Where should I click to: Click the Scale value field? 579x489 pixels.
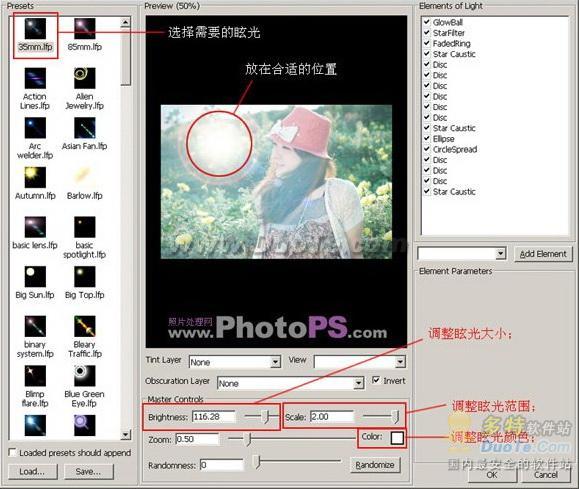coord(332,417)
